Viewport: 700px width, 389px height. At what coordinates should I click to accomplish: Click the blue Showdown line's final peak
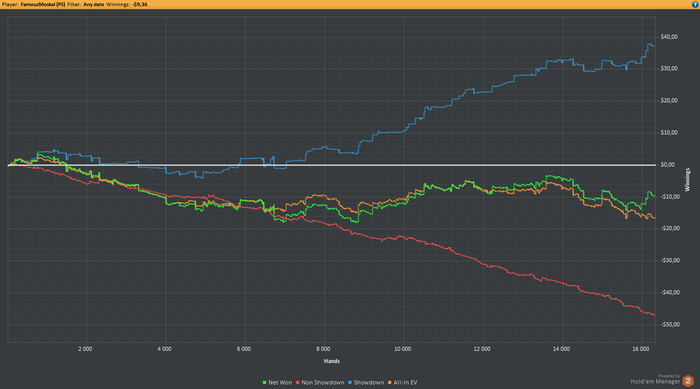click(649, 44)
